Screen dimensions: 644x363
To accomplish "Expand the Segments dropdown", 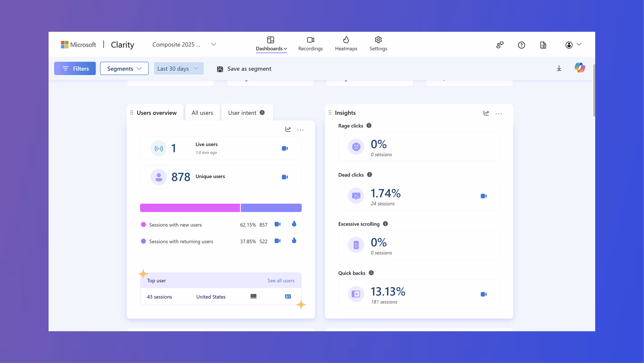I will click(x=124, y=68).
